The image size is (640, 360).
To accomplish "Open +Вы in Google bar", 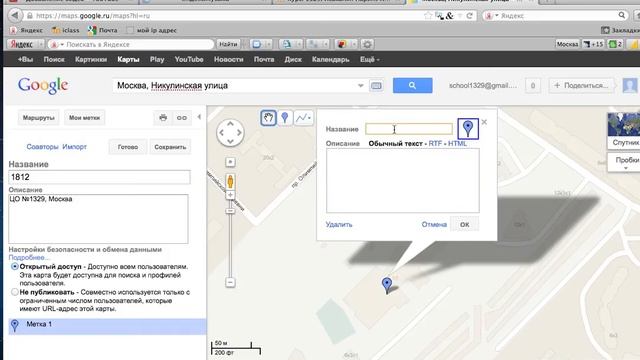I will click(25, 59).
